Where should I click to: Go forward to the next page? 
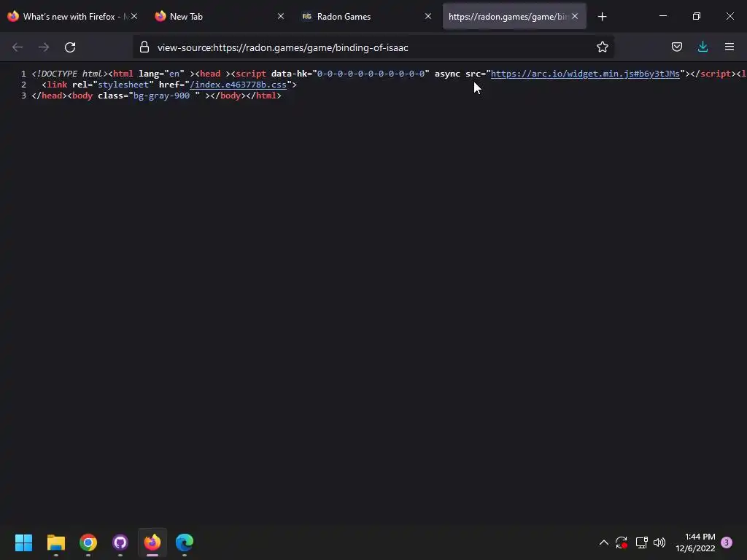(x=44, y=47)
